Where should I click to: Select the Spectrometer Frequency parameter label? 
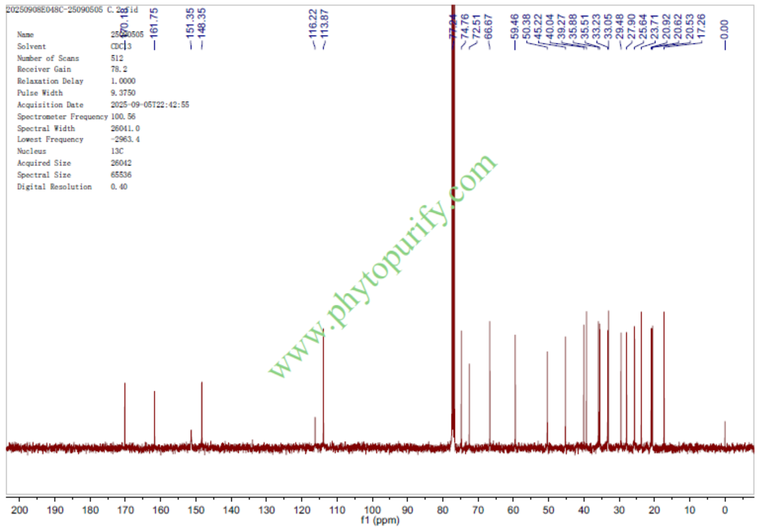(x=63, y=117)
